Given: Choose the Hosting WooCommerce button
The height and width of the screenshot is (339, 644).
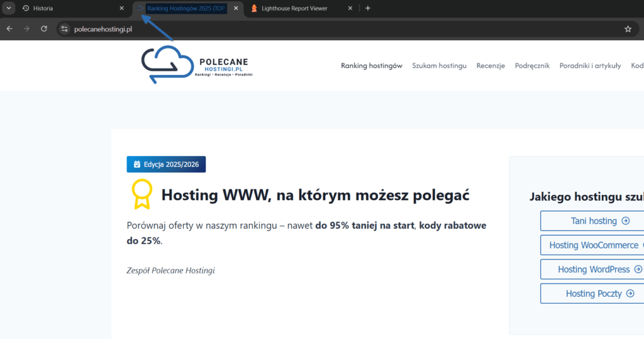Looking at the screenshot, I should tap(592, 245).
